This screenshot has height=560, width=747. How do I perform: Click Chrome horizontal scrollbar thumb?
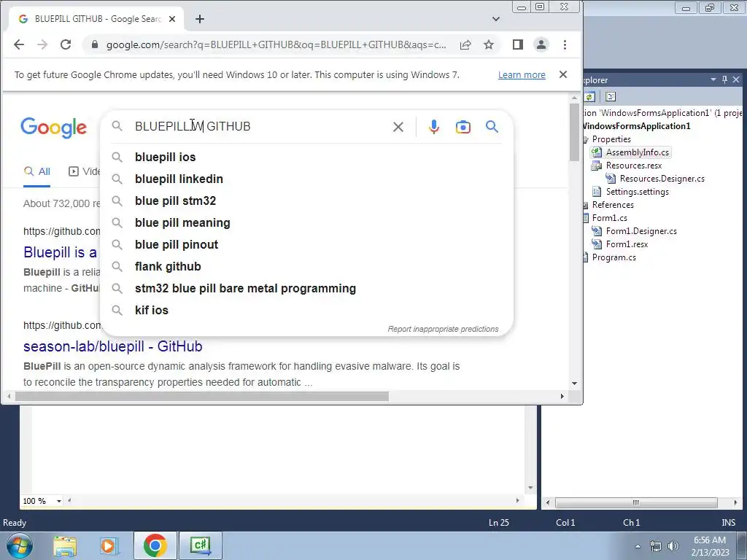pos(202,396)
